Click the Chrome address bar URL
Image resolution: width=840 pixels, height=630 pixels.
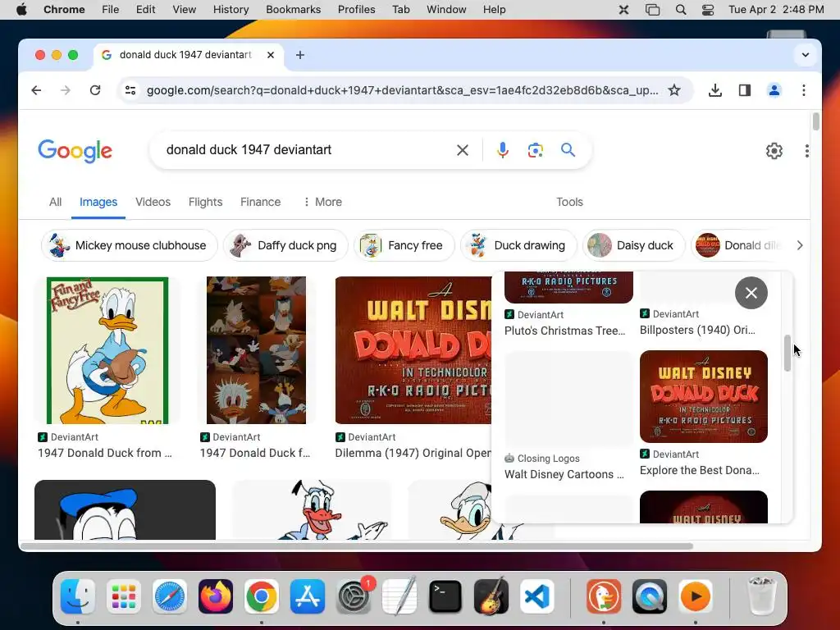point(402,90)
